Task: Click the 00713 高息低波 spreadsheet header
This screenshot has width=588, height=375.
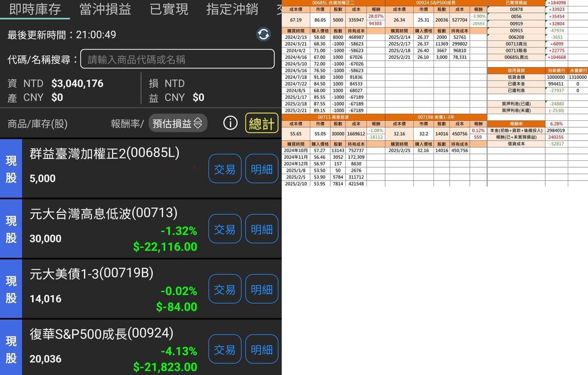Action: pos(333,117)
